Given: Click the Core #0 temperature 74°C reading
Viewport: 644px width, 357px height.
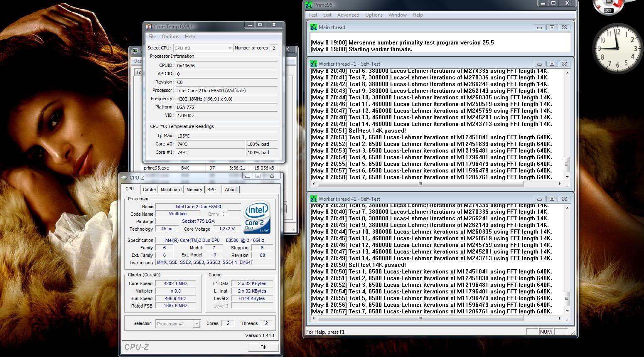Looking at the screenshot, I should pos(211,144).
